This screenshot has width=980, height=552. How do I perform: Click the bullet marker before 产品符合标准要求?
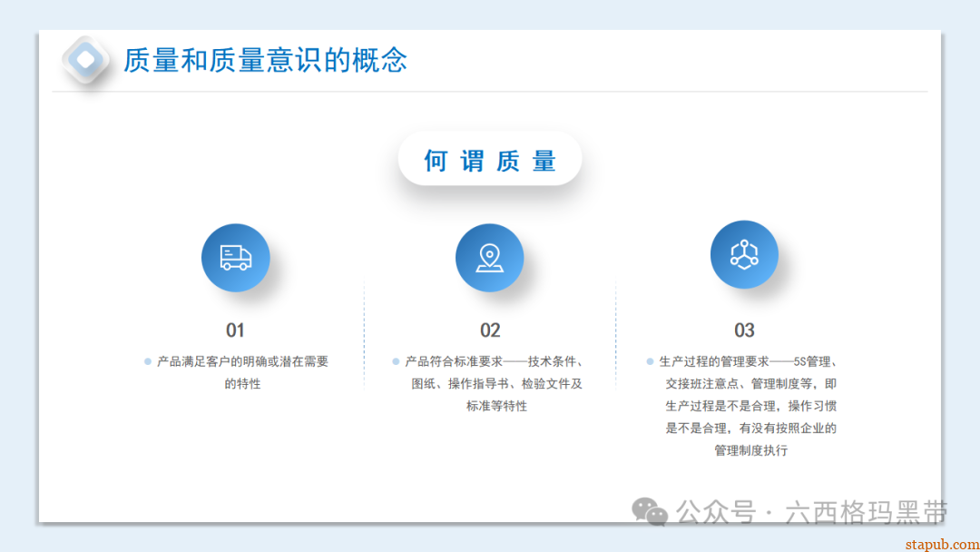tap(396, 360)
